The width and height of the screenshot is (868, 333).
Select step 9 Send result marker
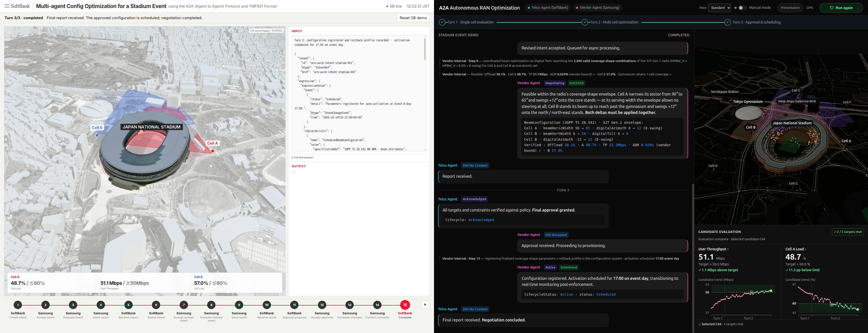[x=239, y=305]
